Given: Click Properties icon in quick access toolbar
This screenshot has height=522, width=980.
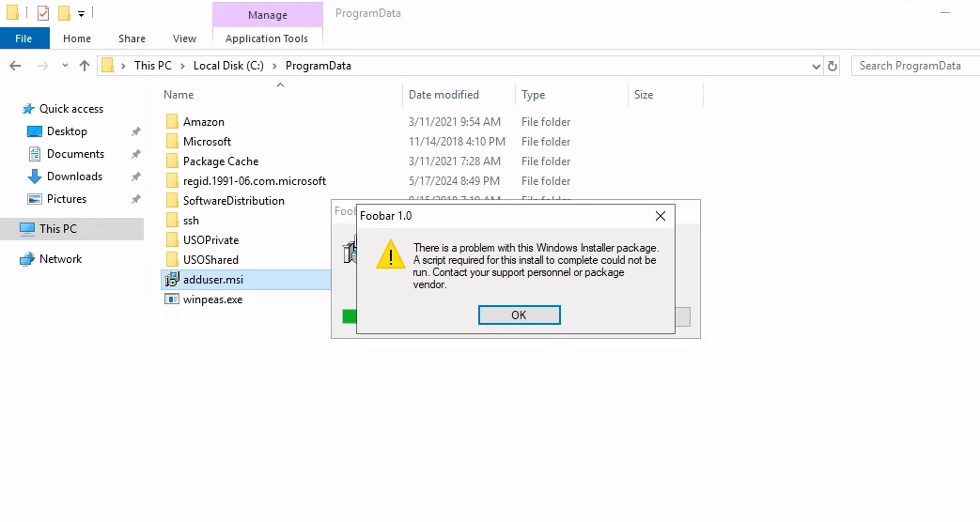Looking at the screenshot, I should 42,13.
